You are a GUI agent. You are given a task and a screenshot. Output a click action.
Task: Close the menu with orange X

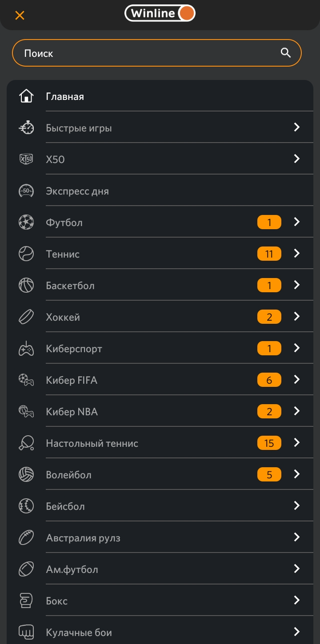20,15
